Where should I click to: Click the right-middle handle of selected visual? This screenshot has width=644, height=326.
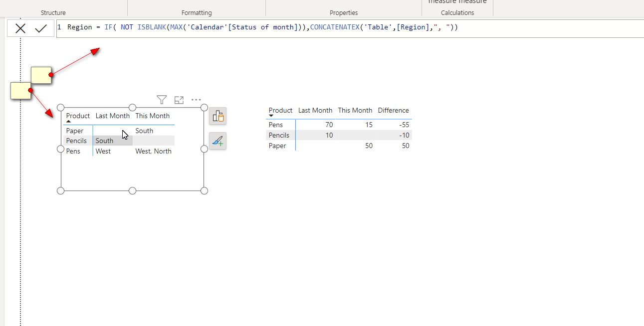point(204,149)
